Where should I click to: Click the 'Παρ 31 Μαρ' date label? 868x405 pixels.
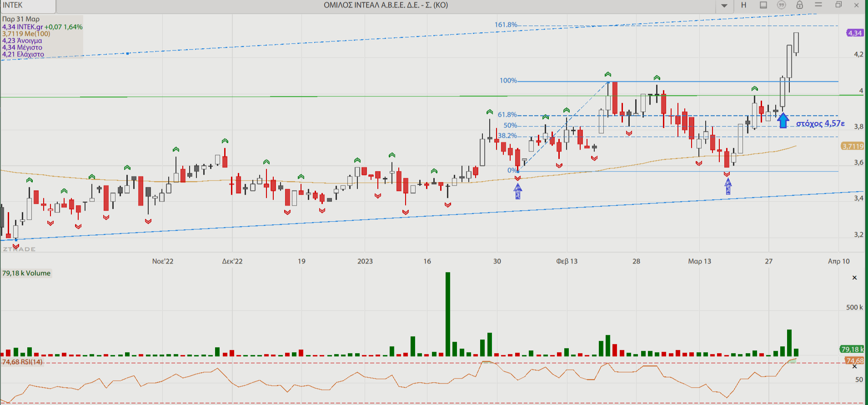pyautogui.click(x=21, y=19)
